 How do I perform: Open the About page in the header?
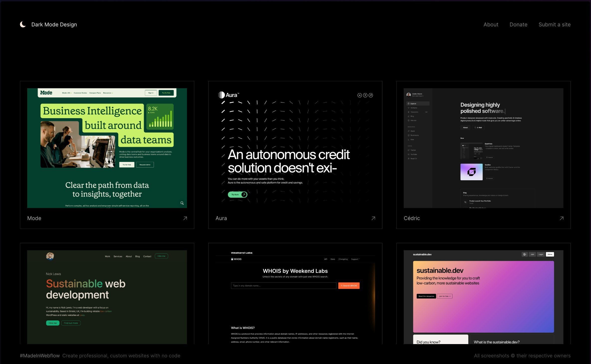491,24
